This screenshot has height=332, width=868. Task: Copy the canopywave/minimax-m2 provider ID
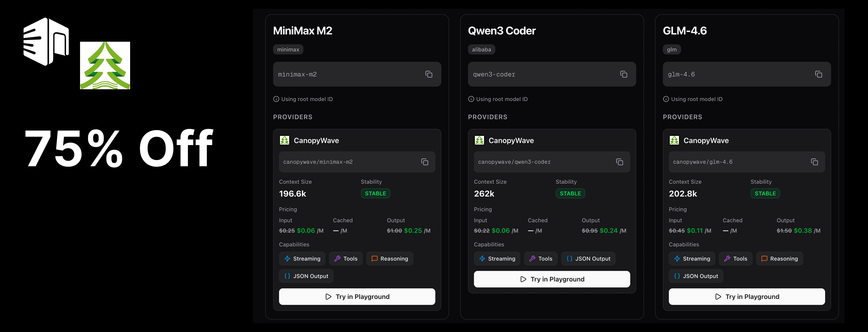(x=425, y=162)
